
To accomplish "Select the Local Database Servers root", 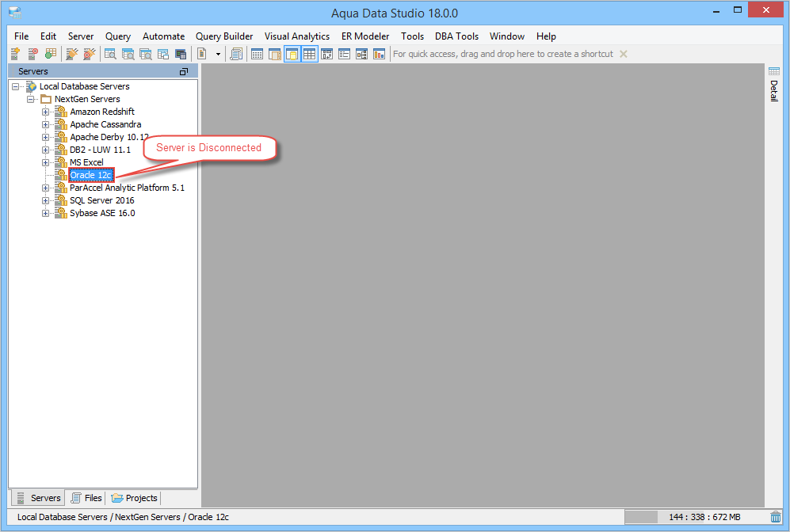I will 85,86.
